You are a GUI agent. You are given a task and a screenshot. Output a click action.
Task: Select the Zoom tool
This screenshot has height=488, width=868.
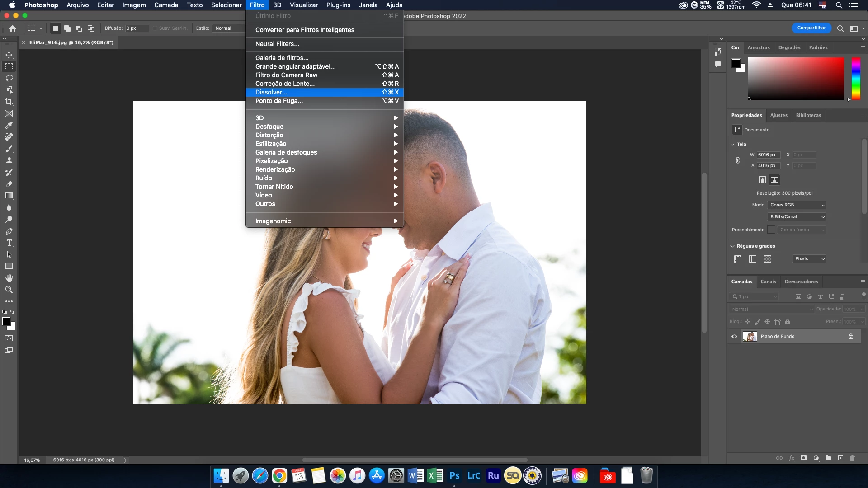[9, 290]
